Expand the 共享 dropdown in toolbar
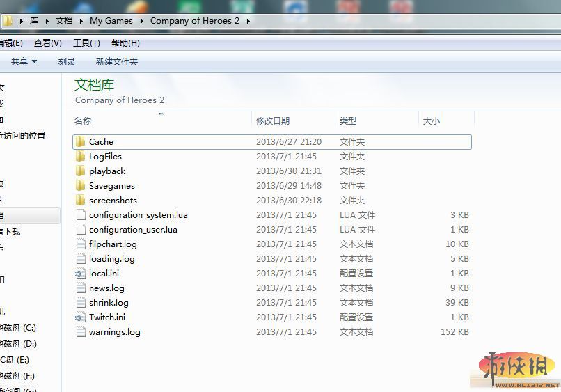This screenshot has width=561, height=392. point(24,62)
